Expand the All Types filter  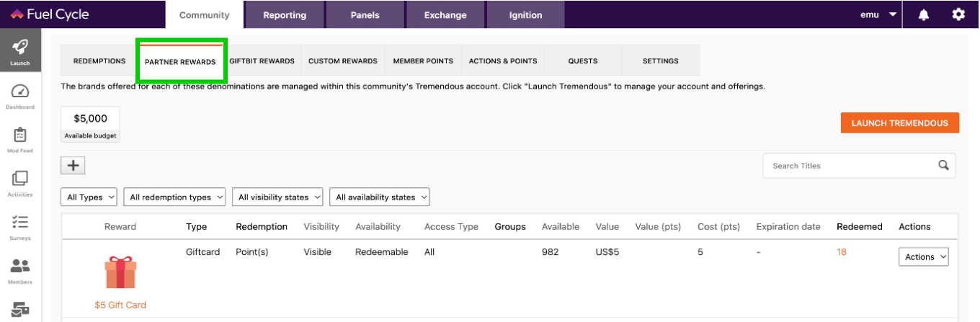point(89,197)
